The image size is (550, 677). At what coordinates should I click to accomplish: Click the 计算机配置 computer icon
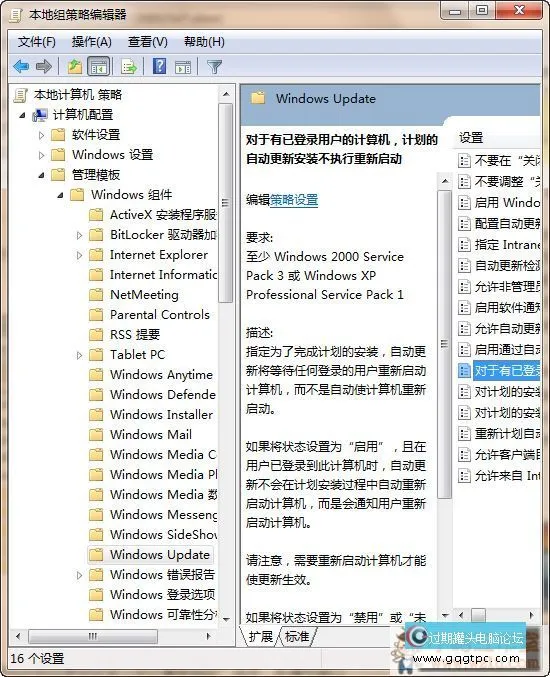39,115
